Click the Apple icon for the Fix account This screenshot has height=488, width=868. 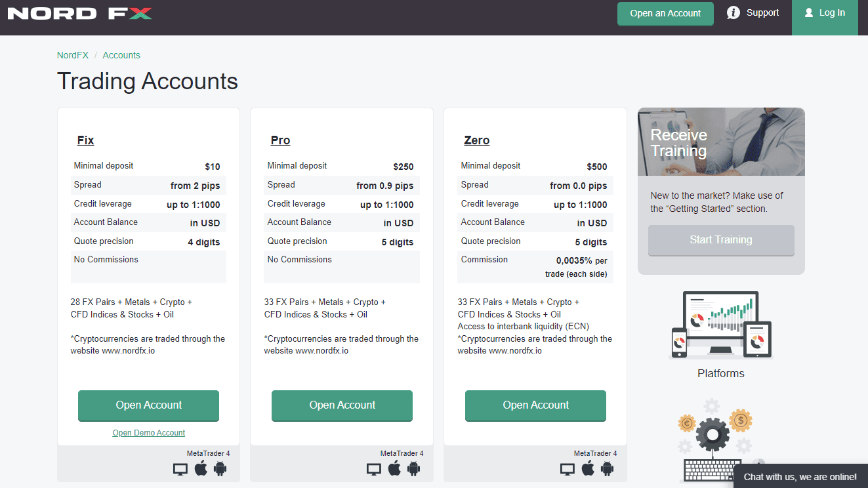point(201,468)
